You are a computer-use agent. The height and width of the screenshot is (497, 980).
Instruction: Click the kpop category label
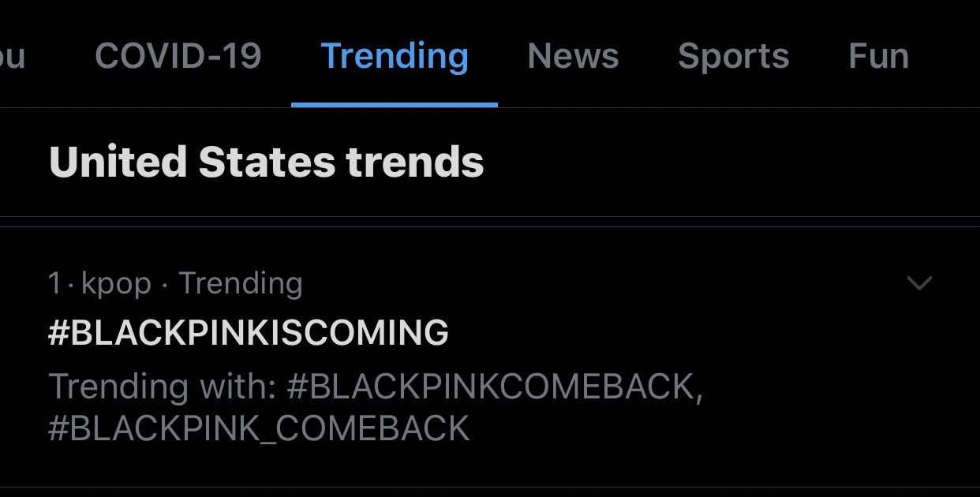(117, 284)
